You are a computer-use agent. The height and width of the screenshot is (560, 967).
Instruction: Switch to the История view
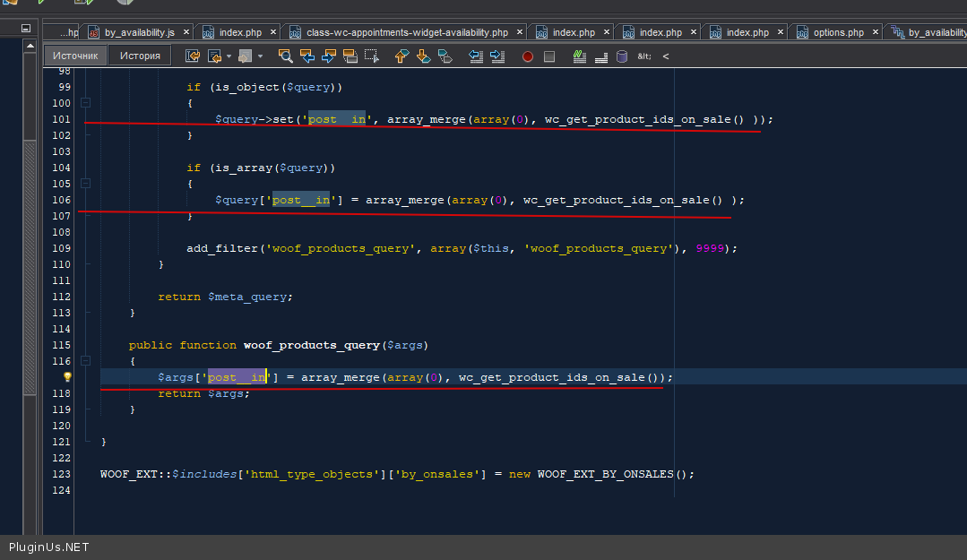[140, 56]
